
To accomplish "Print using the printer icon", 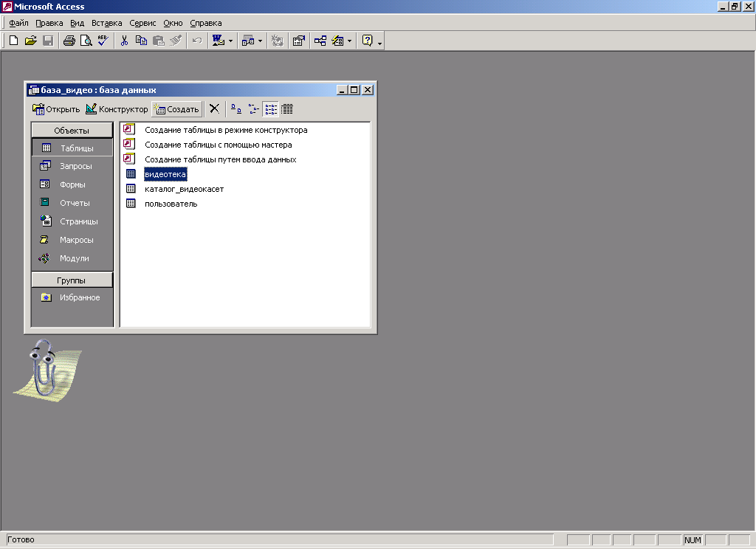I will coord(69,41).
